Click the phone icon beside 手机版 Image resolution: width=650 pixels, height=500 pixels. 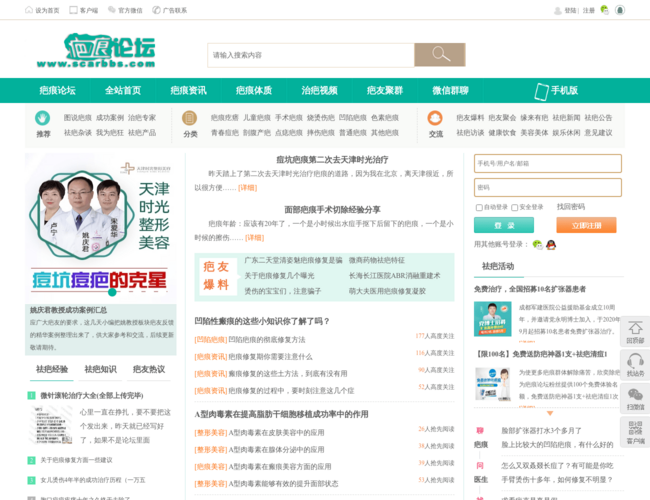[541, 90]
